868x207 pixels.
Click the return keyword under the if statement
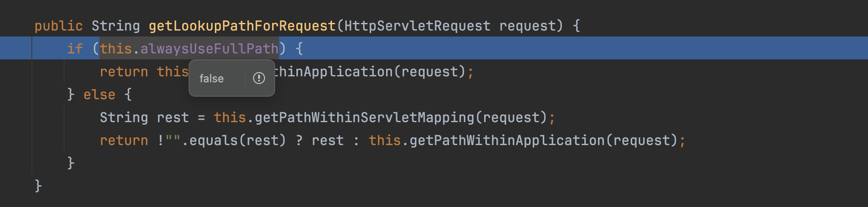[x=124, y=72]
